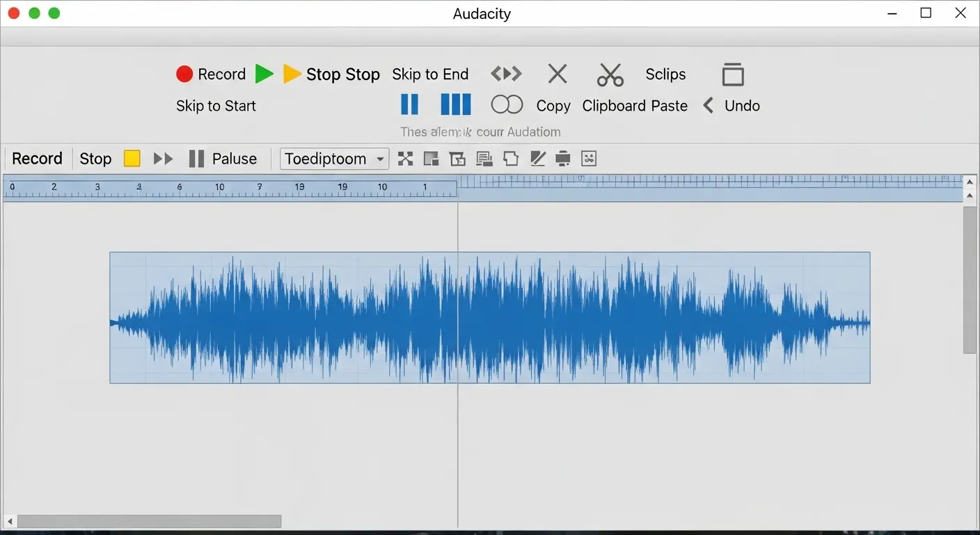Click the timeline ruler at the 6 mark
Screen dimensions: 980x535
(180, 188)
